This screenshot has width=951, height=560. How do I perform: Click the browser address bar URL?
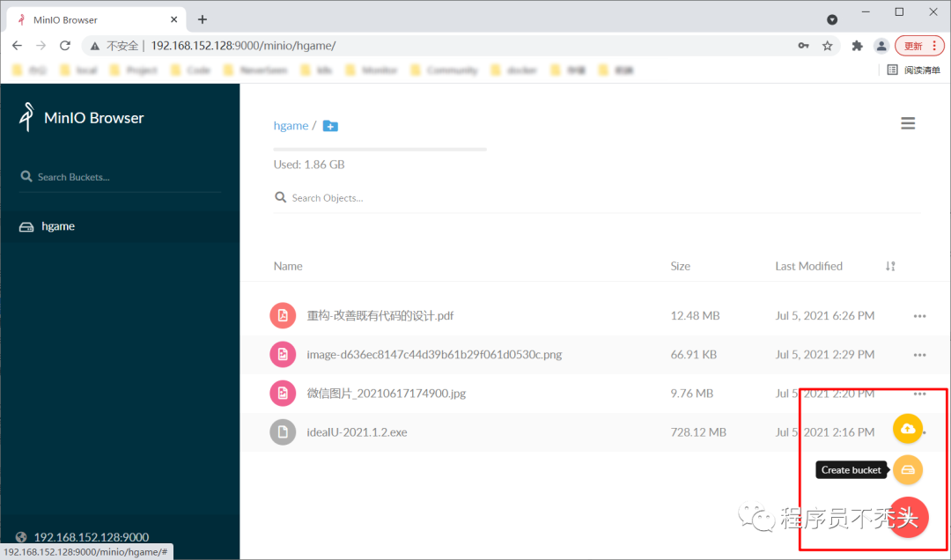tap(243, 46)
